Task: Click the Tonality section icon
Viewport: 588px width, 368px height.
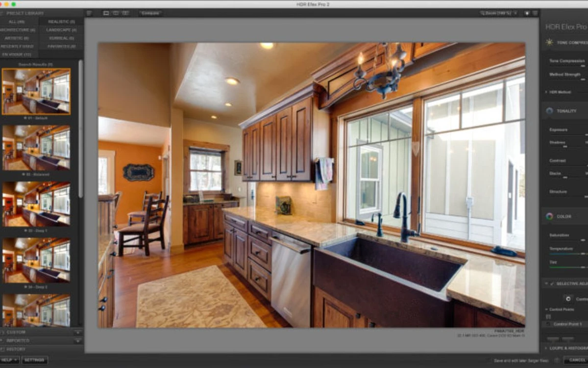Action: (x=549, y=111)
